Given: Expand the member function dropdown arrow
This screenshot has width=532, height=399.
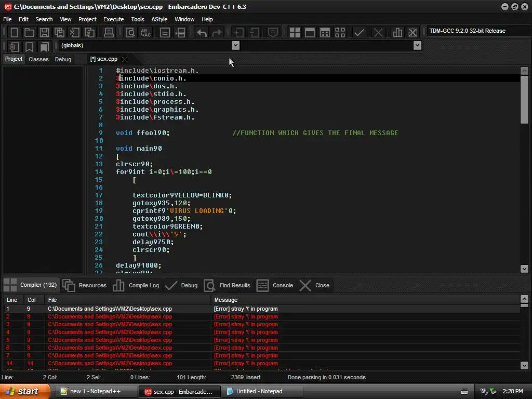Looking at the screenshot, I should point(418,46).
